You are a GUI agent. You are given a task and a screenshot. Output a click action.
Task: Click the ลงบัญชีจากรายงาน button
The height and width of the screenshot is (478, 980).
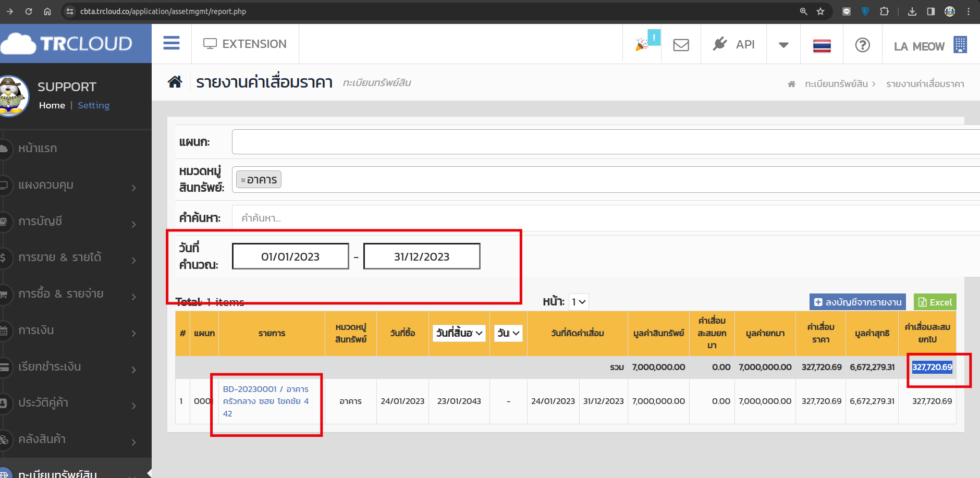tap(857, 302)
